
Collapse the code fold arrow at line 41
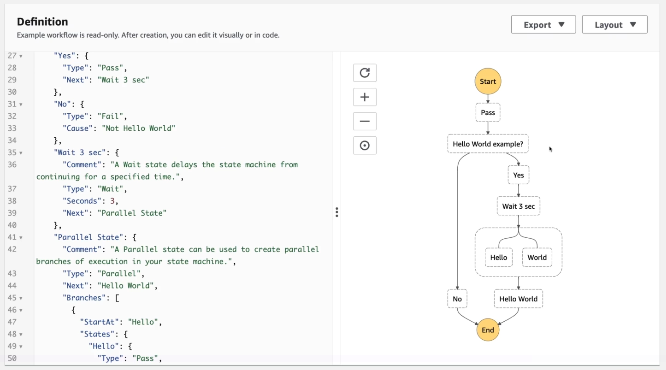(21, 237)
